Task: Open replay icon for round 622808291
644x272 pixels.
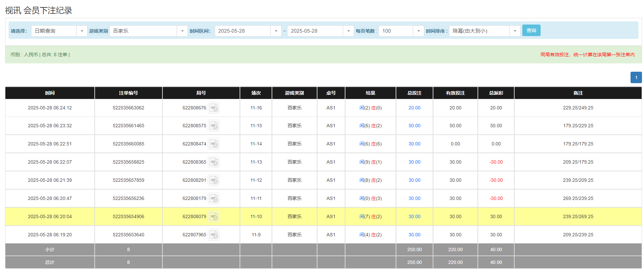Action: (214, 180)
